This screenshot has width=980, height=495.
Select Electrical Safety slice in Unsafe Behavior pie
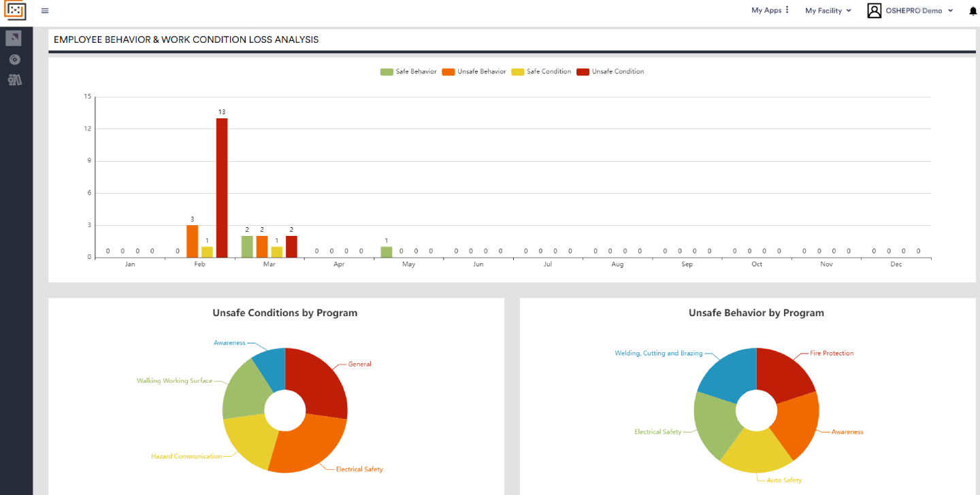(716, 425)
